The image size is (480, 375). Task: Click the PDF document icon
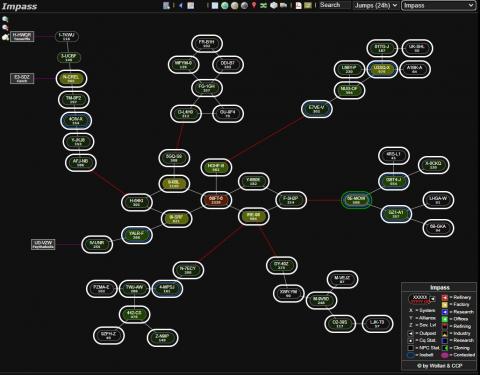299,5
